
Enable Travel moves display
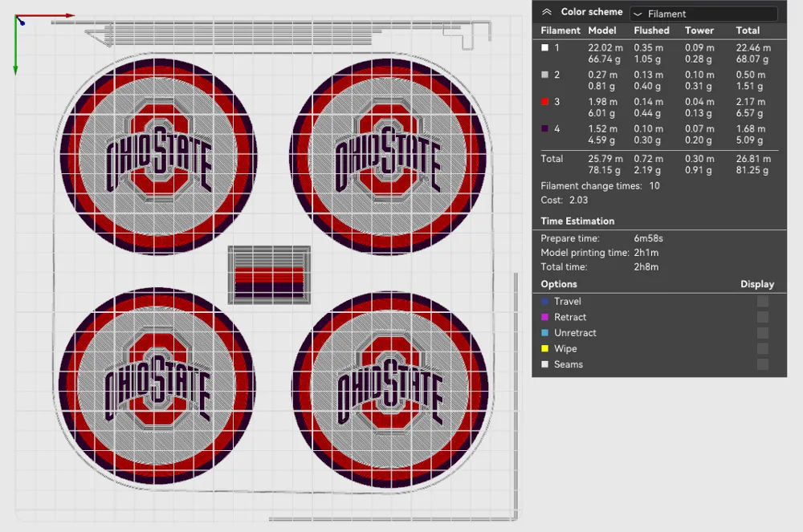click(x=762, y=301)
